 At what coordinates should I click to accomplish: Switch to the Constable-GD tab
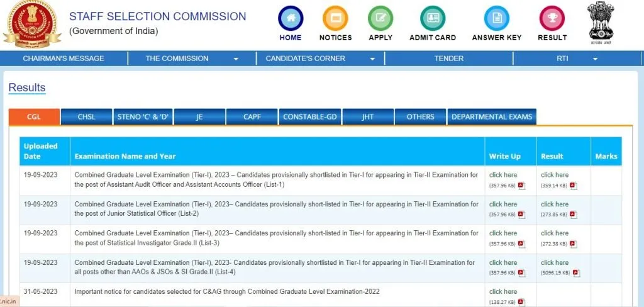click(x=310, y=117)
